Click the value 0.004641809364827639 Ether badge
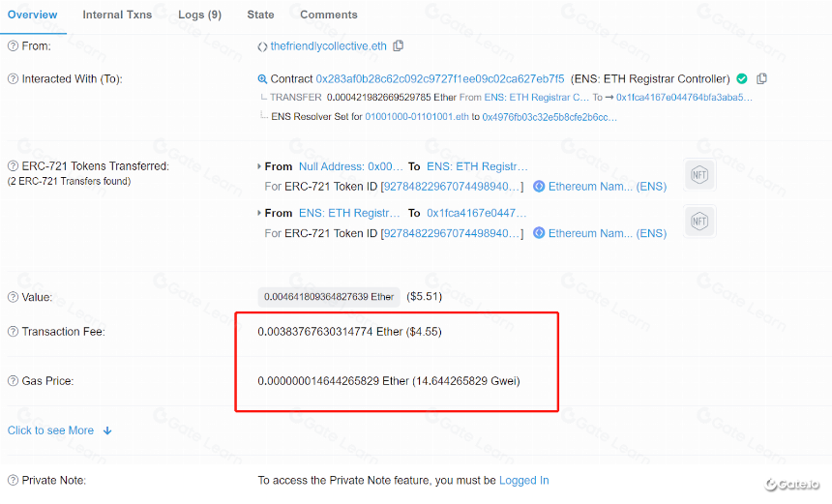 [x=329, y=297]
